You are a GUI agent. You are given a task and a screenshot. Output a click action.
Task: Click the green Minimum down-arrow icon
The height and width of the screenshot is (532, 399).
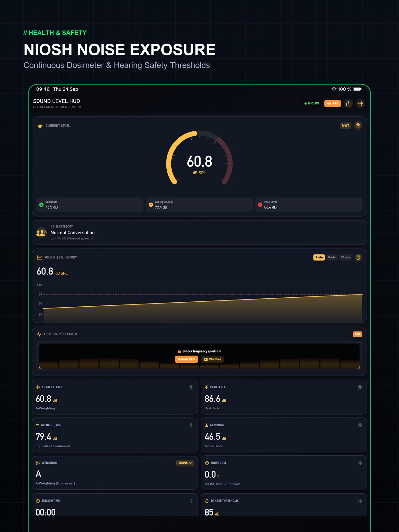click(41, 205)
